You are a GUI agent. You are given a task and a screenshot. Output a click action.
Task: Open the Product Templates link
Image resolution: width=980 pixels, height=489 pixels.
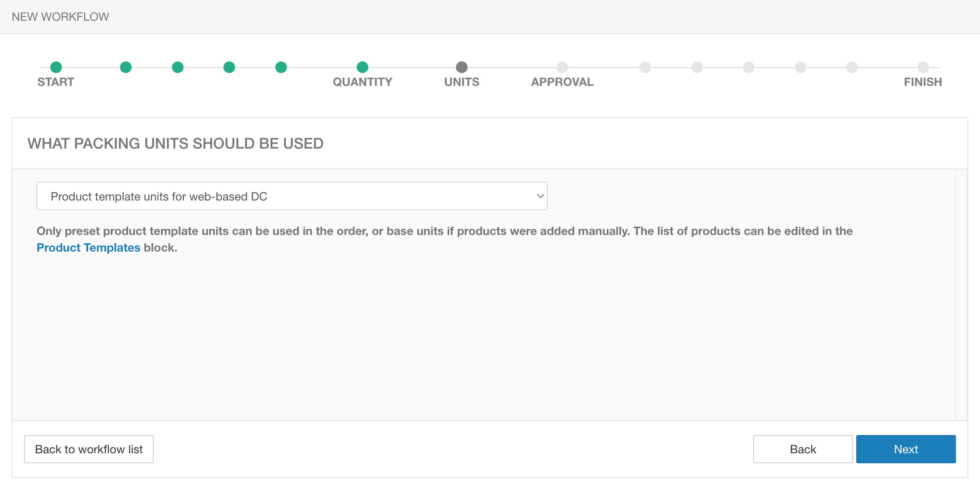coord(88,248)
